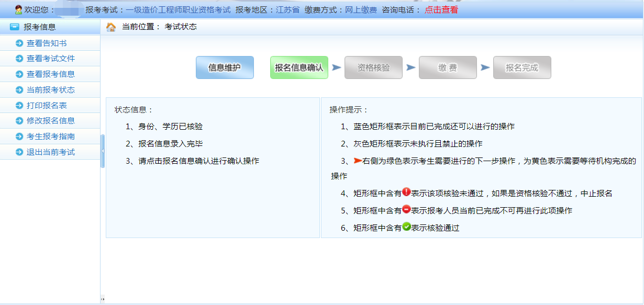Click the 考试状态 breadcrumb text
644x305 pixels.
click(x=181, y=27)
